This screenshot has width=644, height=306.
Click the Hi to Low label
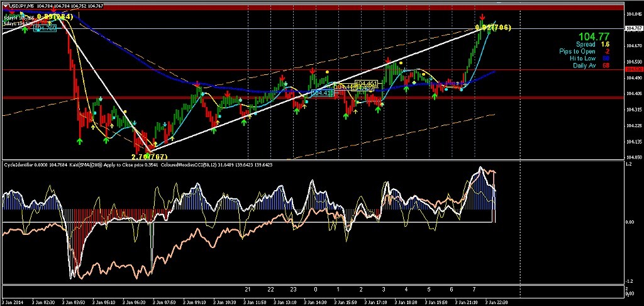(582, 59)
